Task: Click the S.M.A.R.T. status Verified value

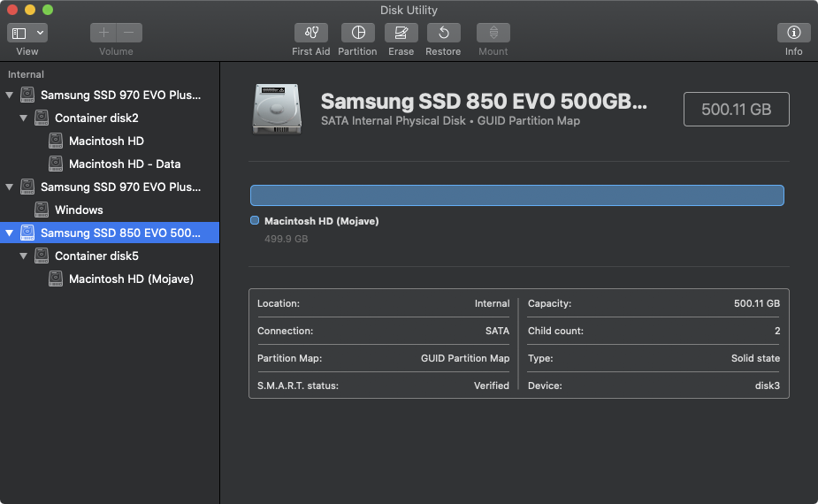Action: pos(492,386)
